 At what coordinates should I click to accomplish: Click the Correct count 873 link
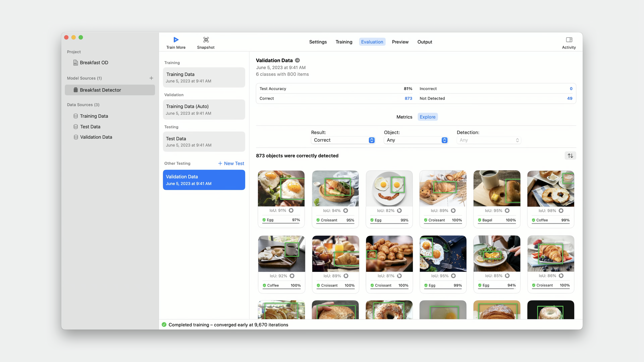point(408,98)
